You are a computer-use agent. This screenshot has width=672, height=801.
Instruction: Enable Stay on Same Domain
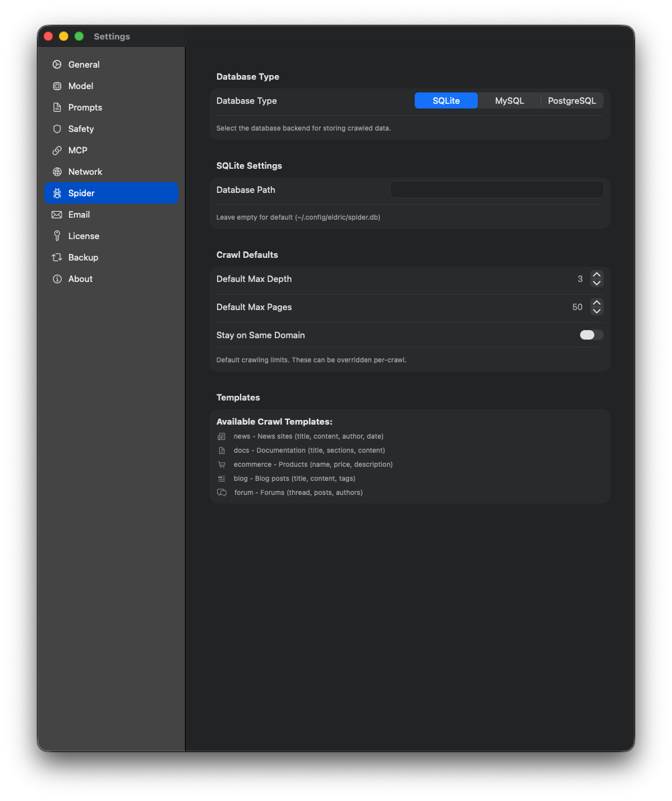pos(590,335)
